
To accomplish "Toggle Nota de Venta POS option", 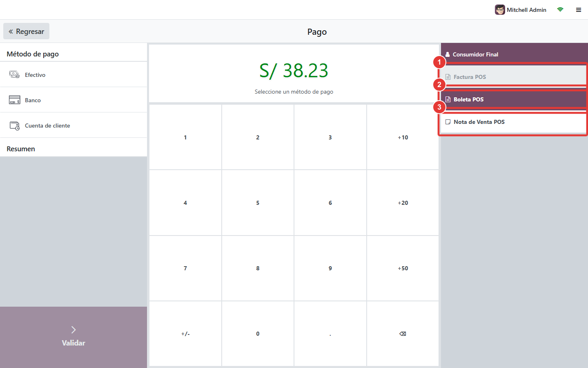I will (513, 122).
